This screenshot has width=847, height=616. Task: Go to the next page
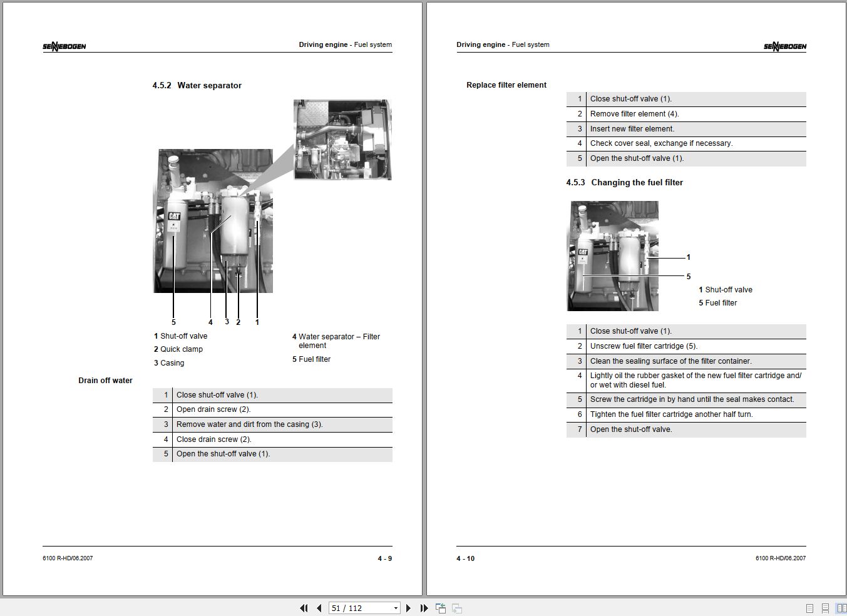(x=408, y=608)
